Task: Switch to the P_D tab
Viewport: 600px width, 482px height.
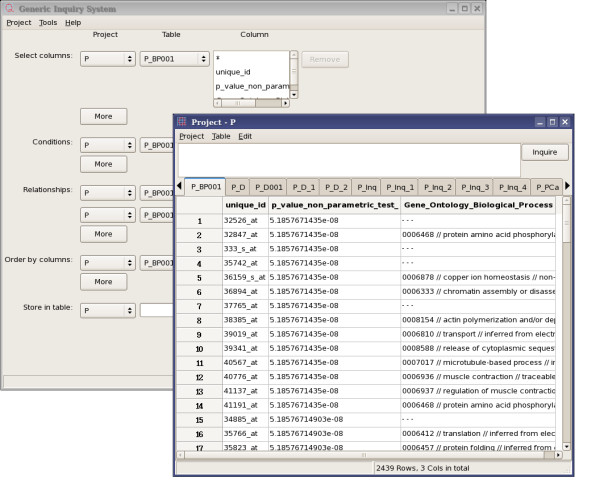Action: (x=238, y=187)
